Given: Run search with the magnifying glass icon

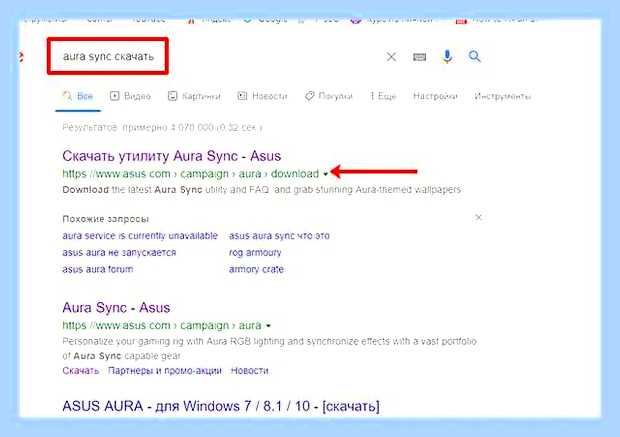Looking at the screenshot, I should 474,57.
